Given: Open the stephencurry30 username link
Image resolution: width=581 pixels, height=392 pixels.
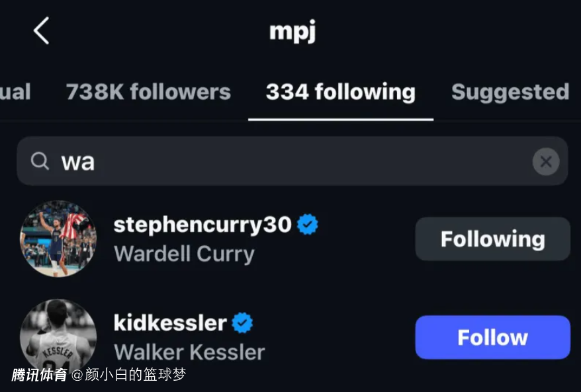Looking at the screenshot, I should 202,225.
